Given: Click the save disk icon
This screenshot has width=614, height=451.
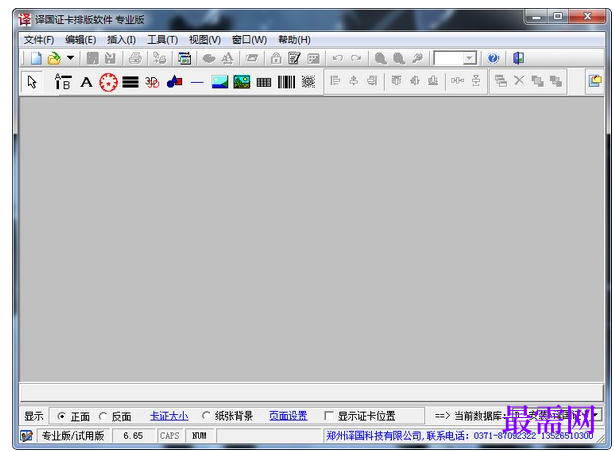Looking at the screenshot, I should tap(92, 59).
